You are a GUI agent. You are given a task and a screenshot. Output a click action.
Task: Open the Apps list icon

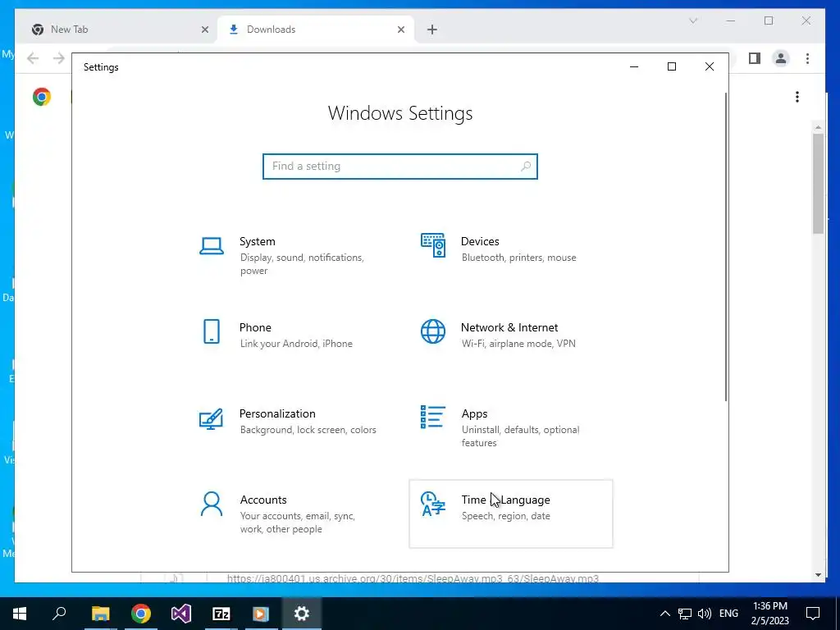433,417
